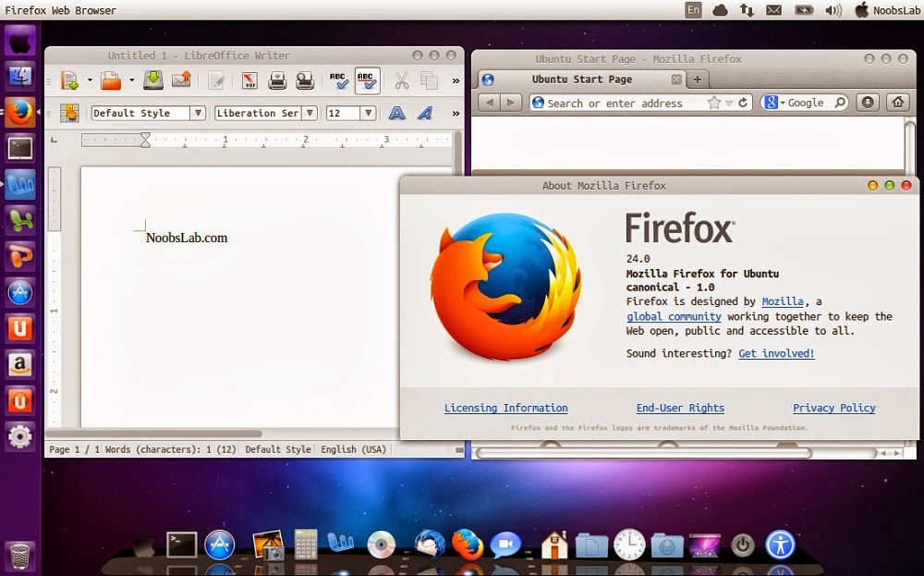Image resolution: width=924 pixels, height=576 pixels.
Task: Click the Edit File pencil icon
Action: tap(216, 80)
